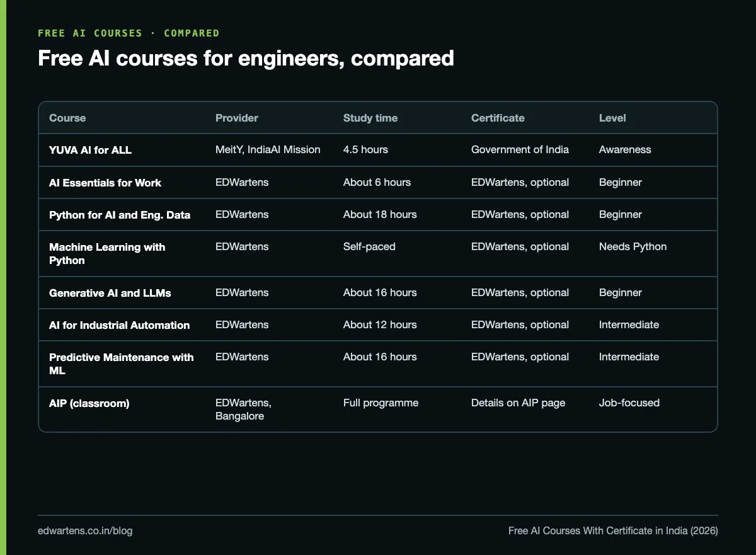Click the Level value in the AI for Industrial Automation row

[629, 324]
